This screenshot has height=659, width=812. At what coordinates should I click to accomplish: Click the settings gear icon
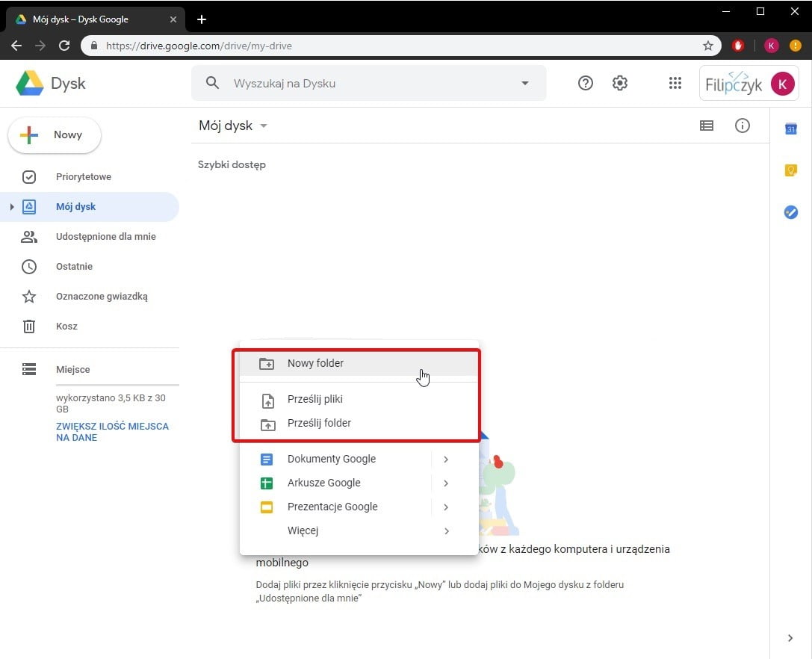619,84
